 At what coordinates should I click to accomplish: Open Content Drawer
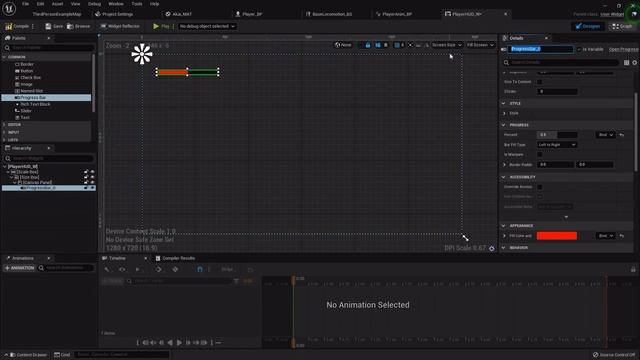point(28,355)
